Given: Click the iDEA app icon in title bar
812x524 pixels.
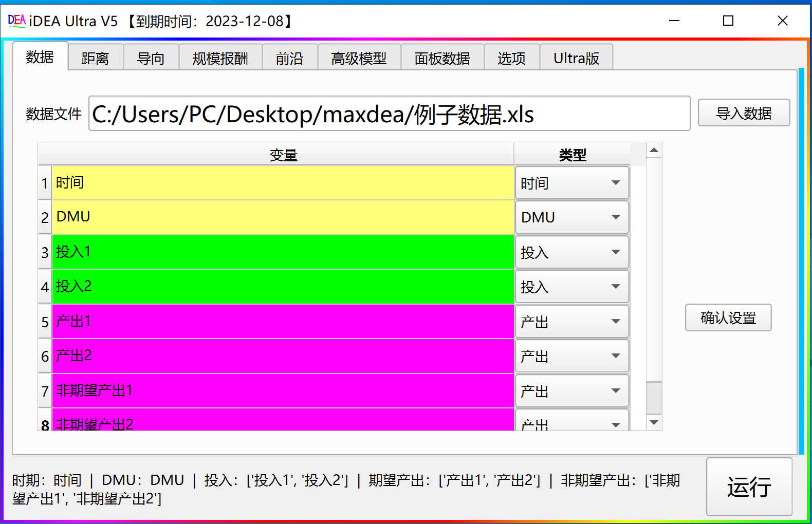Looking at the screenshot, I should (x=16, y=21).
